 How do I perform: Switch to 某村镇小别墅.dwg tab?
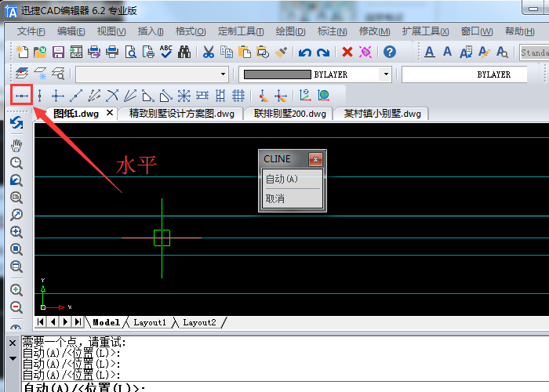click(383, 114)
